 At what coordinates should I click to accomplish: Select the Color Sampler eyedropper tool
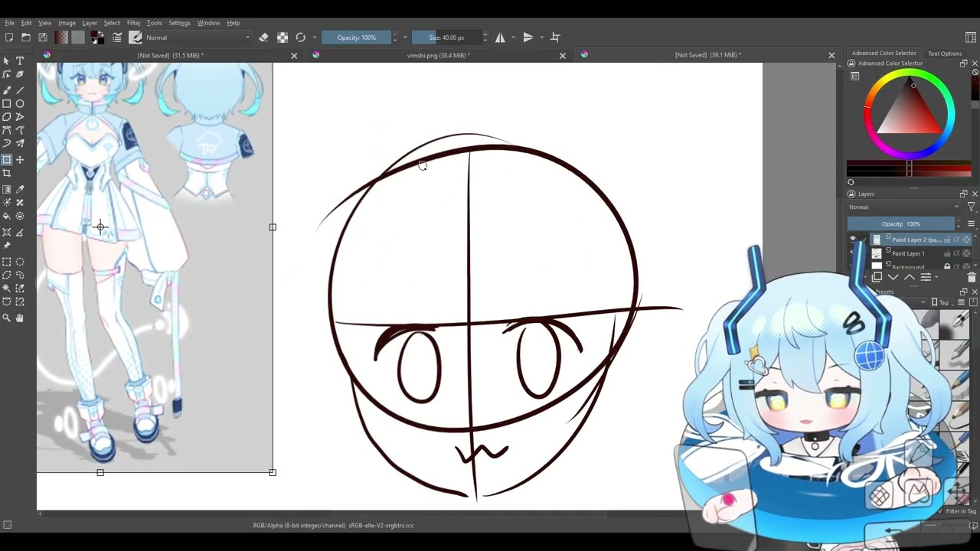pos(20,189)
